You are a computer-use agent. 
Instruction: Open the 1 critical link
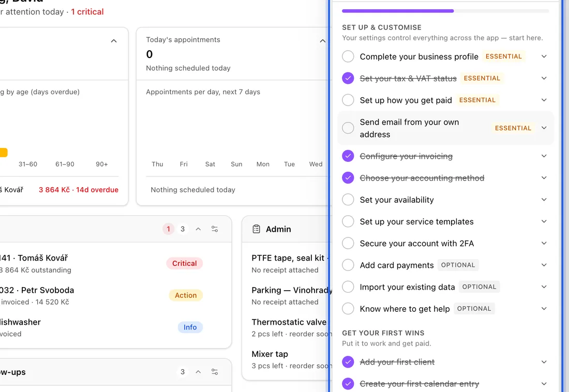point(87,11)
